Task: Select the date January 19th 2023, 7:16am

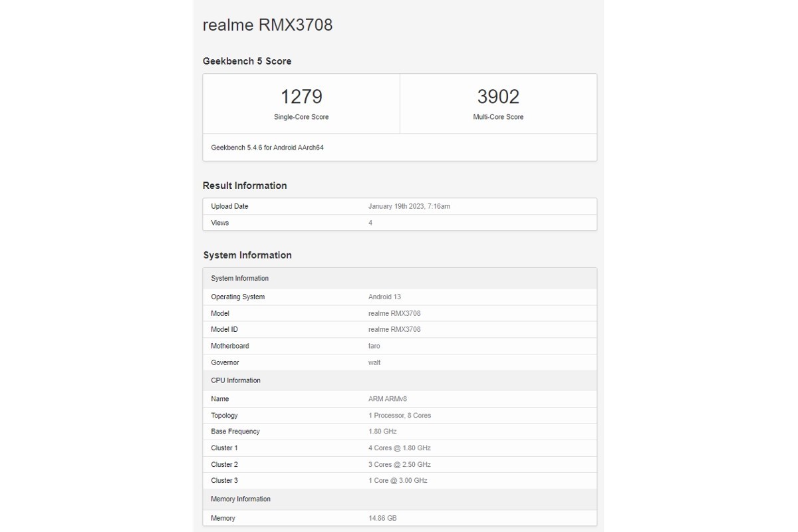Action: (409, 206)
